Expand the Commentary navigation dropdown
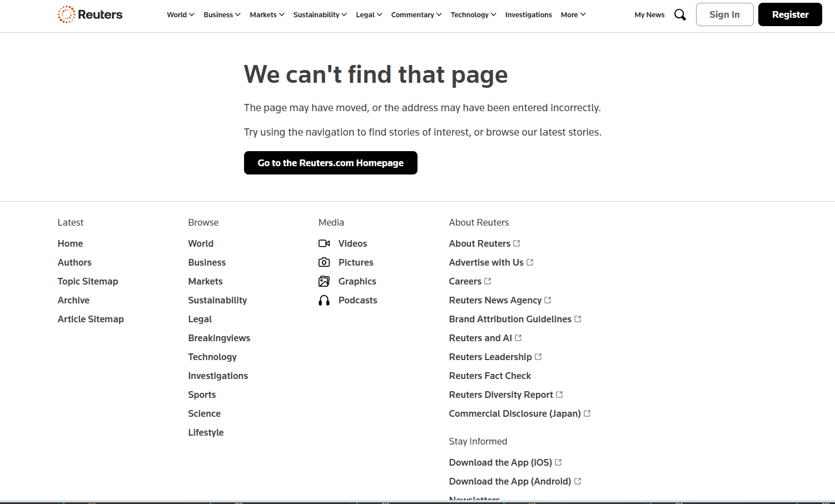 click(416, 15)
